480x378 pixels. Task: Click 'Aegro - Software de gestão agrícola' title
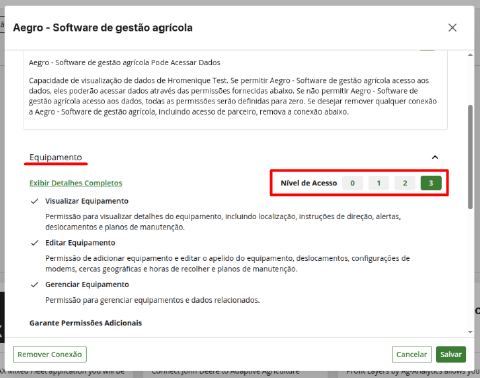pyautogui.click(x=103, y=28)
